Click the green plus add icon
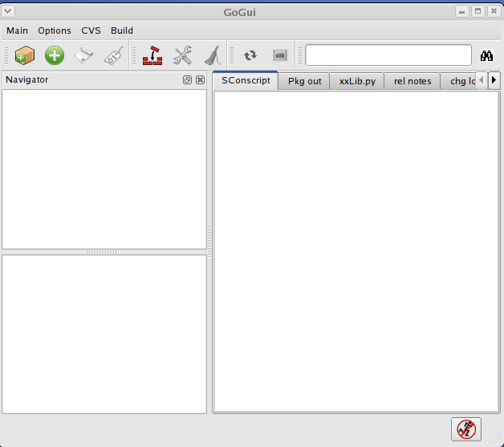 tap(55, 55)
